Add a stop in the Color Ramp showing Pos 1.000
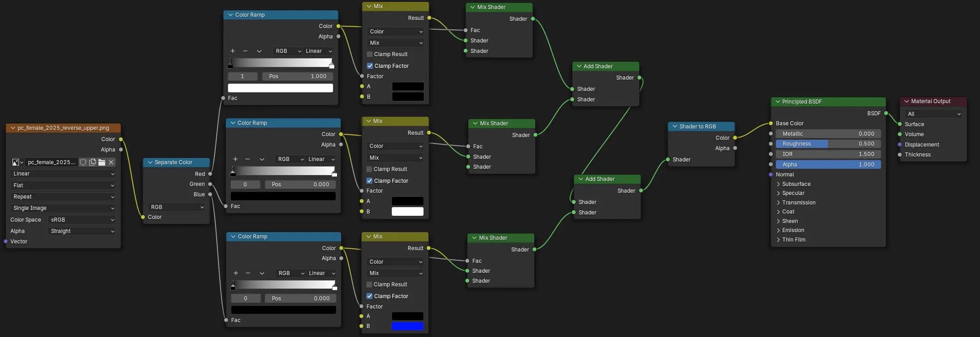Viewport: 980px width, 337px height. pos(233,51)
